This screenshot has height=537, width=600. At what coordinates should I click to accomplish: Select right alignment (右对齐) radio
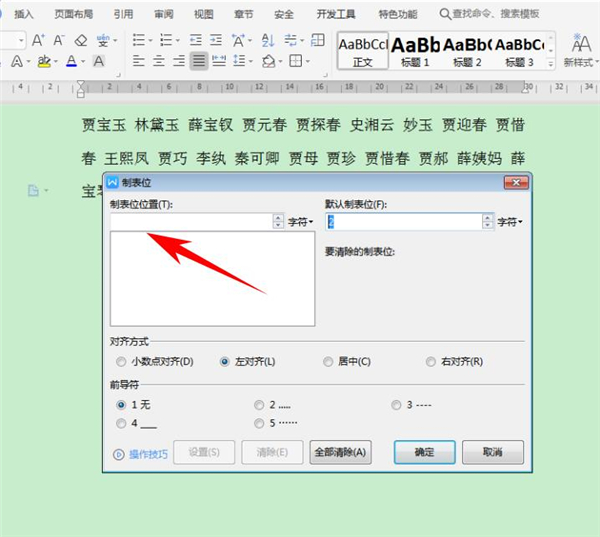click(431, 362)
